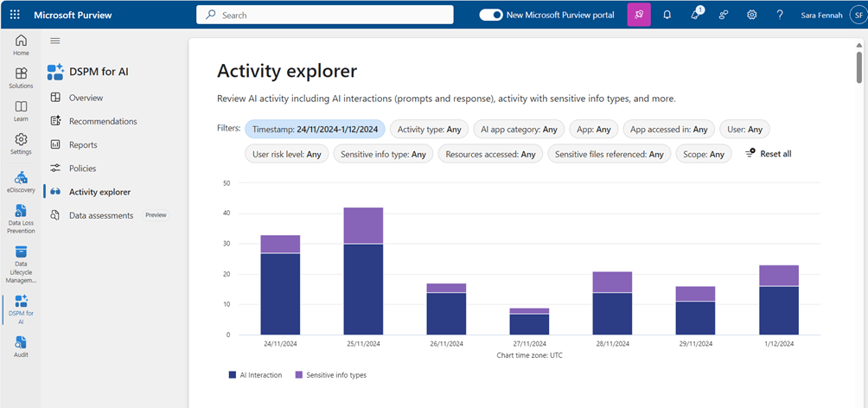
Task: Toggle AI Interaction legend series
Action: [253, 375]
